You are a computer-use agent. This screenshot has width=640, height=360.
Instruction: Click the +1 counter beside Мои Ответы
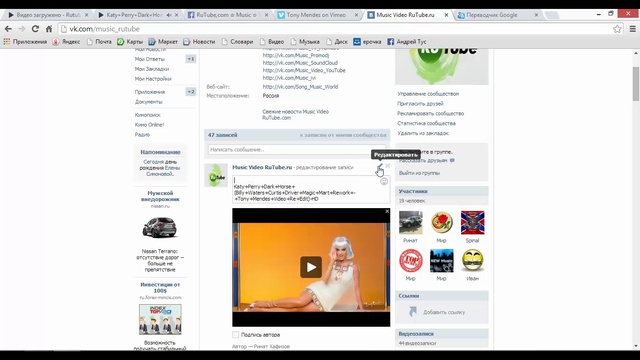pyautogui.click(x=191, y=59)
